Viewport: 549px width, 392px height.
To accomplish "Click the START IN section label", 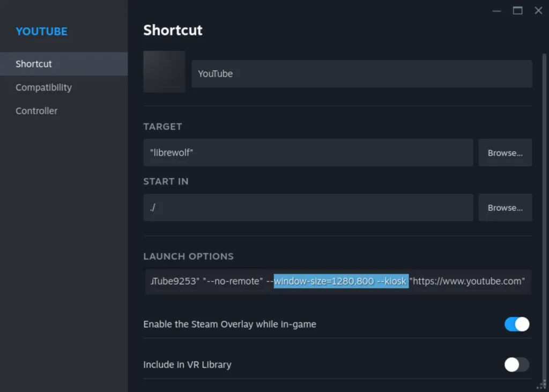I will tap(166, 181).
